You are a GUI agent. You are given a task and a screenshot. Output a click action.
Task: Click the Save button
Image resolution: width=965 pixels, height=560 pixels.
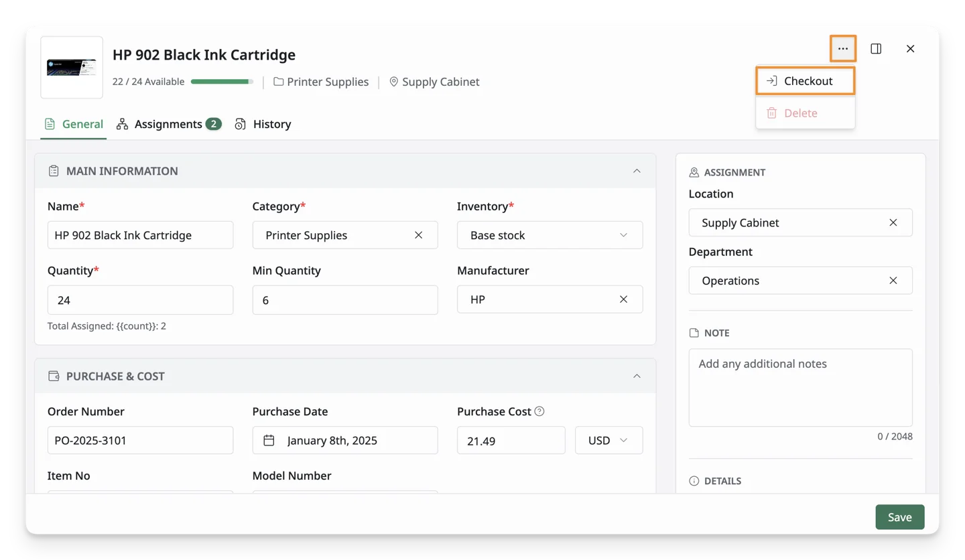click(x=900, y=517)
